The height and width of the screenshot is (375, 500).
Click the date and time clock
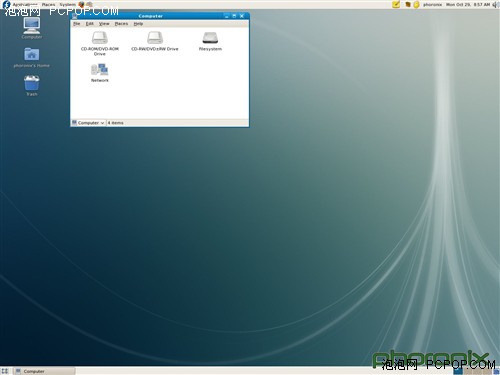tap(468, 5)
